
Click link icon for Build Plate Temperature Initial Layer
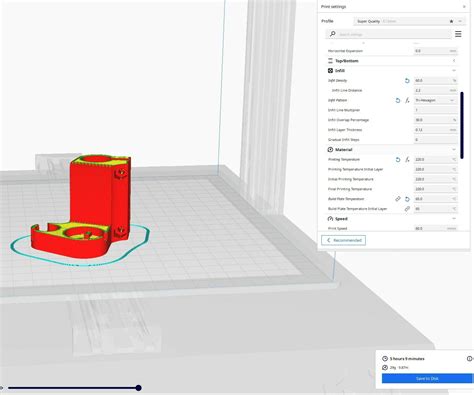(x=407, y=209)
